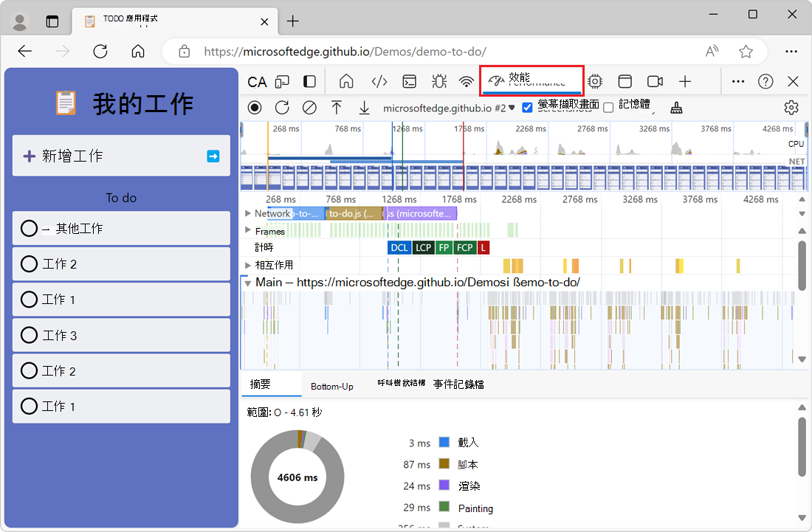The image size is (812, 532).
Task: Click the blue 載入 legend color swatch
Action: [x=442, y=443]
